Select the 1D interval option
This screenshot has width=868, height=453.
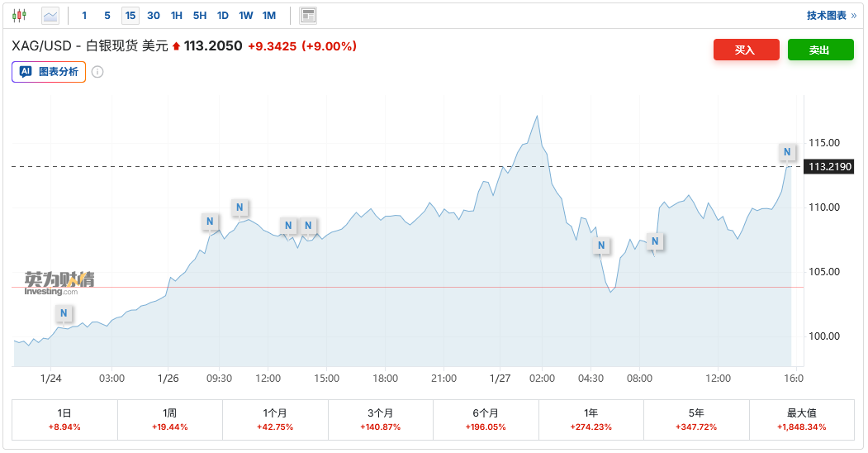click(223, 15)
